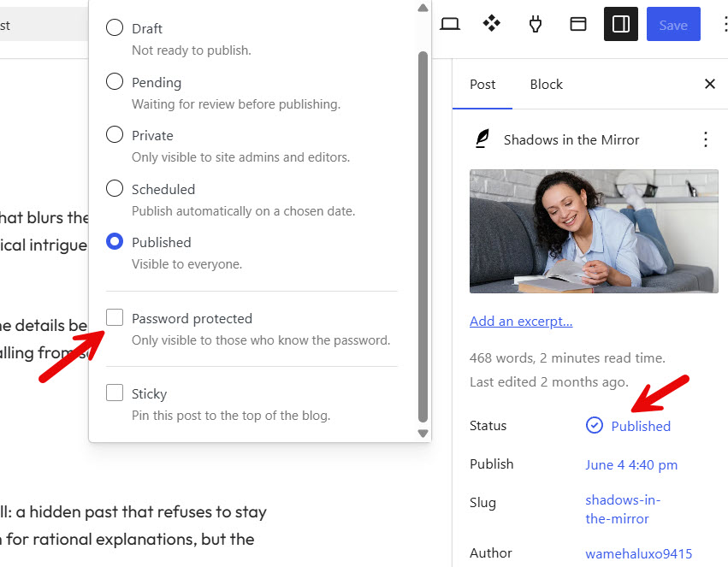728x567 pixels.
Task: Toggle the settings sidebar panel icon
Action: (621, 24)
